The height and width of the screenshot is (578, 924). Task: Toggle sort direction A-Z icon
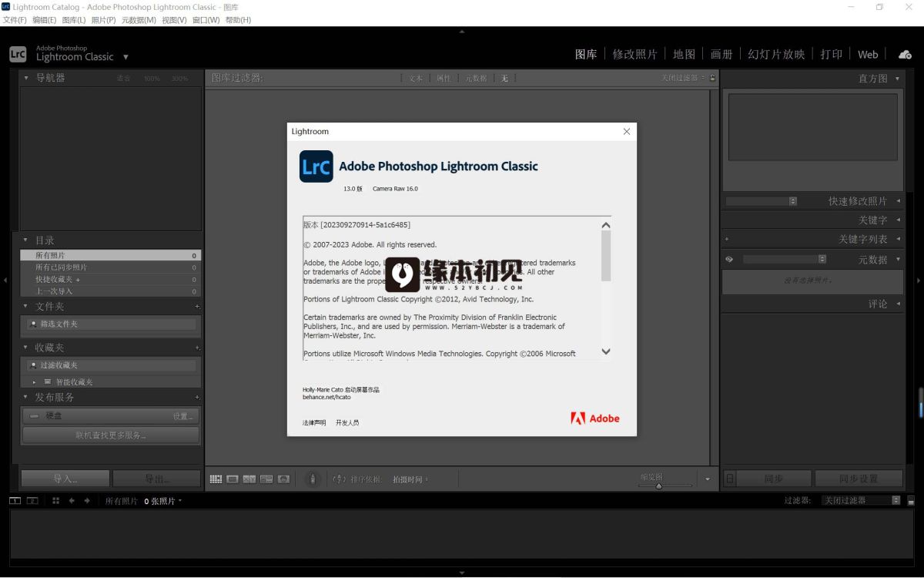[x=339, y=479]
